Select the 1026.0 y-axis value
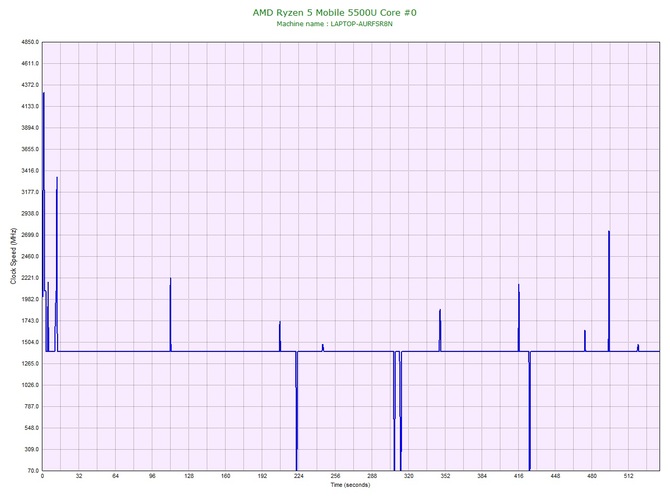The width and height of the screenshot is (670, 502). pyautogui.click(x=30, y=385)
